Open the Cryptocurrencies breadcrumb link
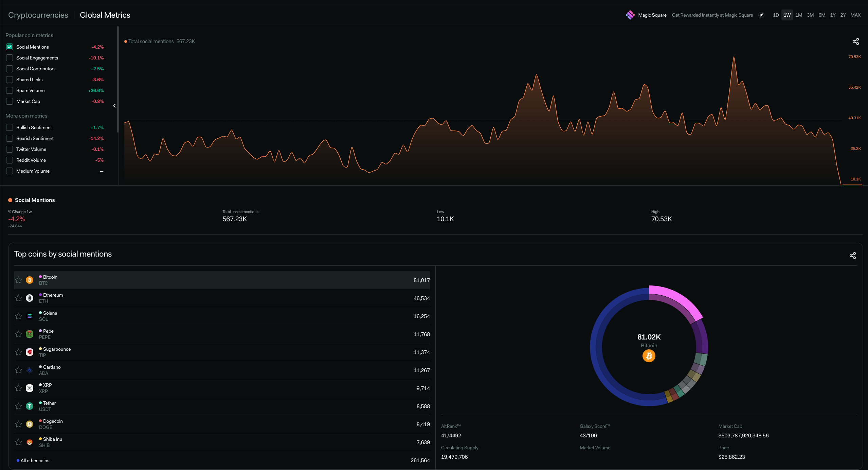 click(38, 15)
